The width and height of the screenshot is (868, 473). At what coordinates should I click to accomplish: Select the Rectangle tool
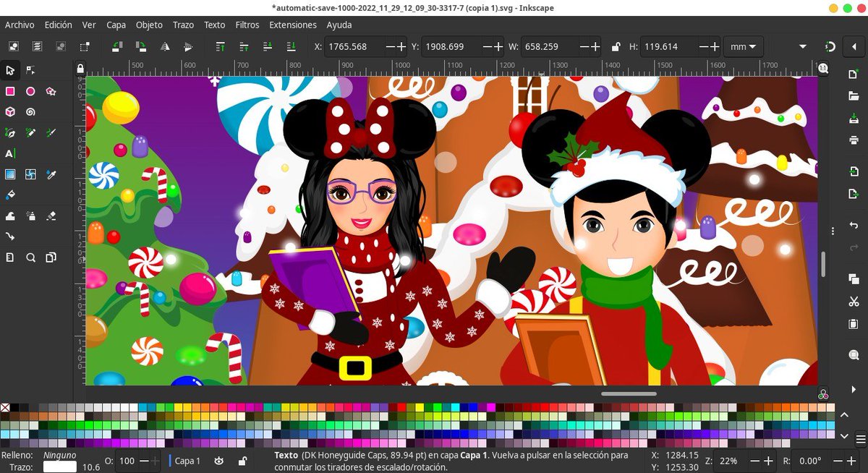coord(10,92)
